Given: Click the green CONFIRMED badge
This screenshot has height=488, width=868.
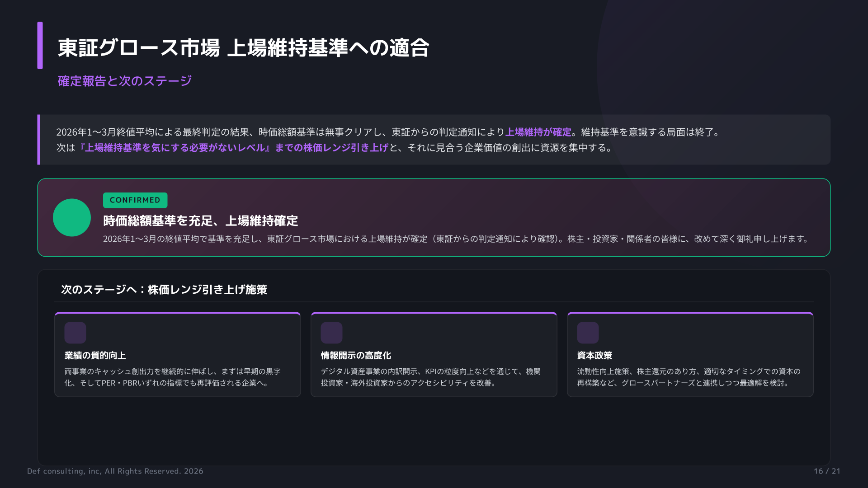Looking at the screenshot, I should click(135, 200).
